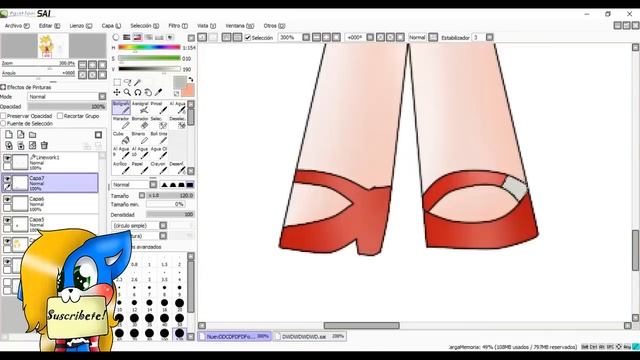Open the Otros menu
640x360 pixels.
(274, 26)
